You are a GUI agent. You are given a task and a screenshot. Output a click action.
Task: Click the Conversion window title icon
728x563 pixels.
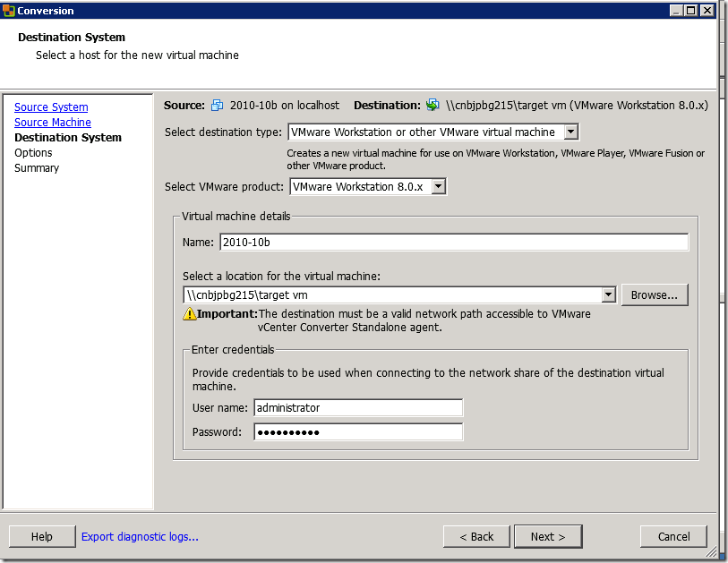coord(9,11)
